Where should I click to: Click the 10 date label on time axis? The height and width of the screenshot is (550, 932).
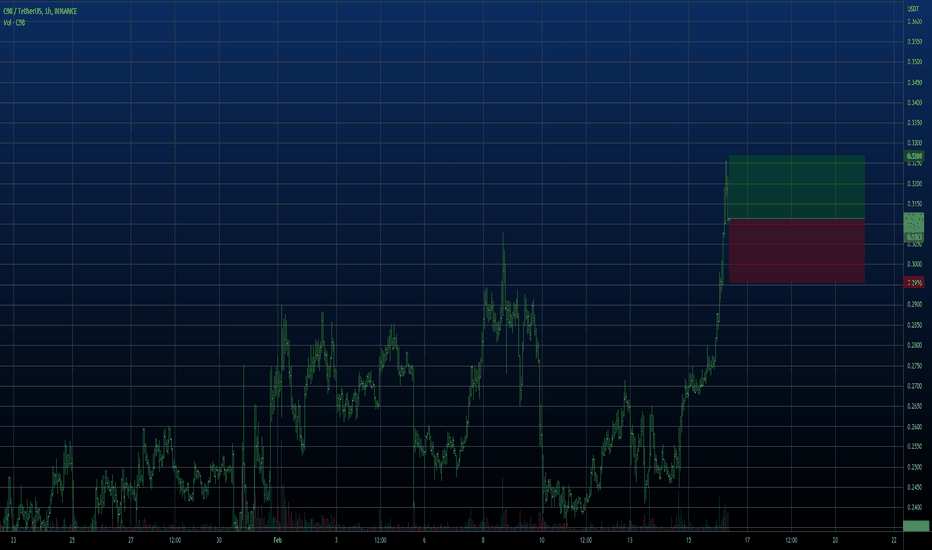click(x=541, y=540)
